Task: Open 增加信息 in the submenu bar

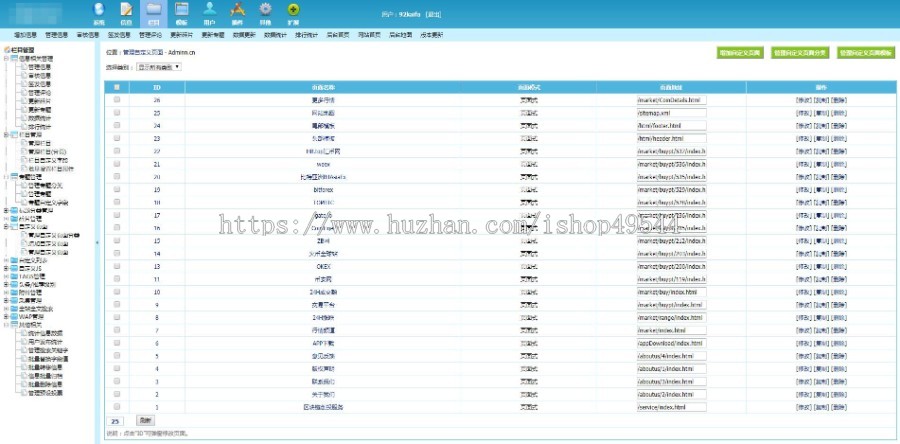Action: [x=25, y=35]
